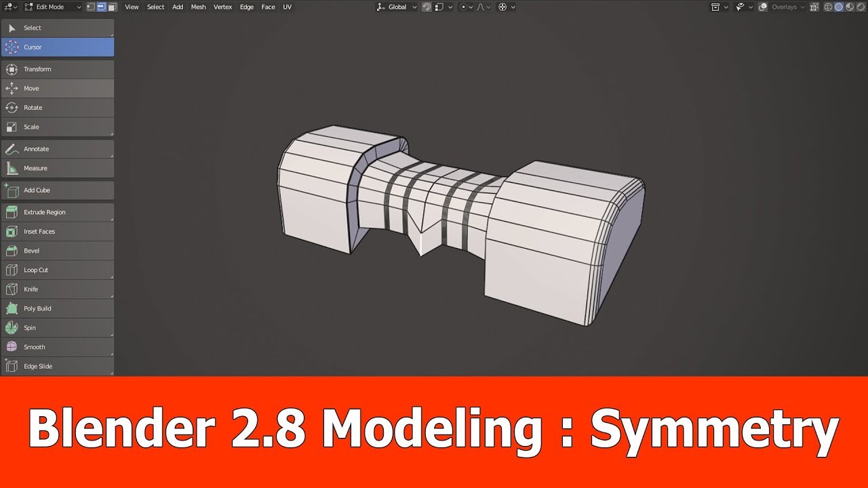Activate the Cursor tool

pyautogui.click(x=58, y=47)
